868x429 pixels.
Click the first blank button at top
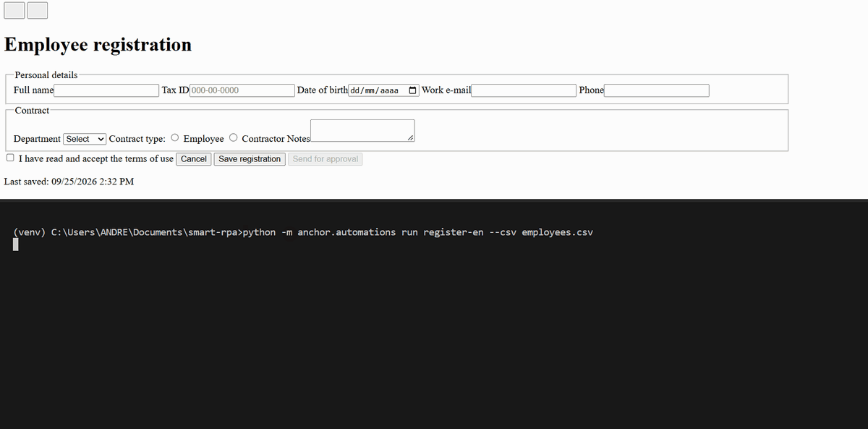coord(14,10)
